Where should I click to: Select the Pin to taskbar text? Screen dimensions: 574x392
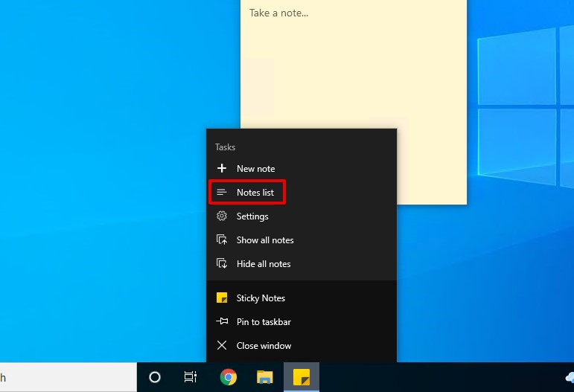[264, 322]
